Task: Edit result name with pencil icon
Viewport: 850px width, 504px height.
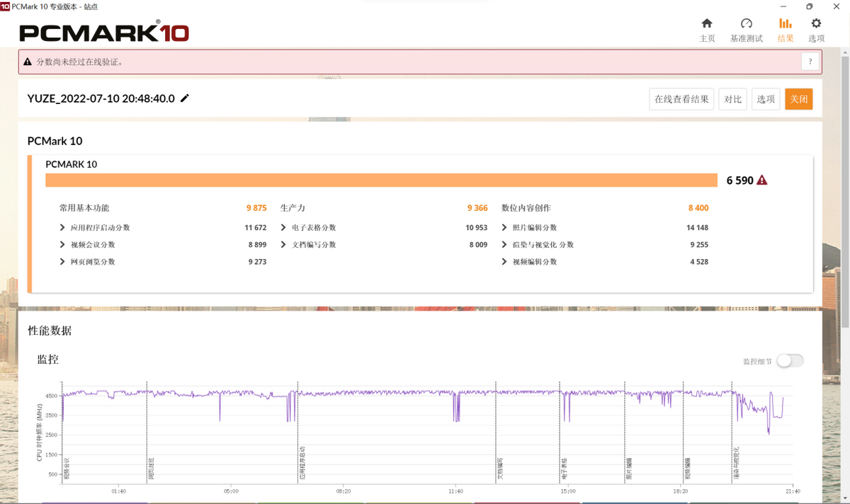Action: [x=185, y=98]
